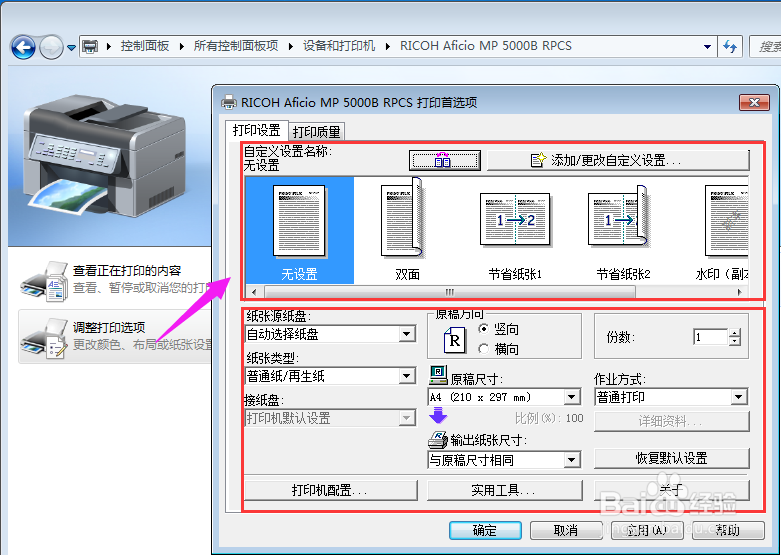Click the printer icon in address bar
781x555 pixels.
tap(90, 46)
